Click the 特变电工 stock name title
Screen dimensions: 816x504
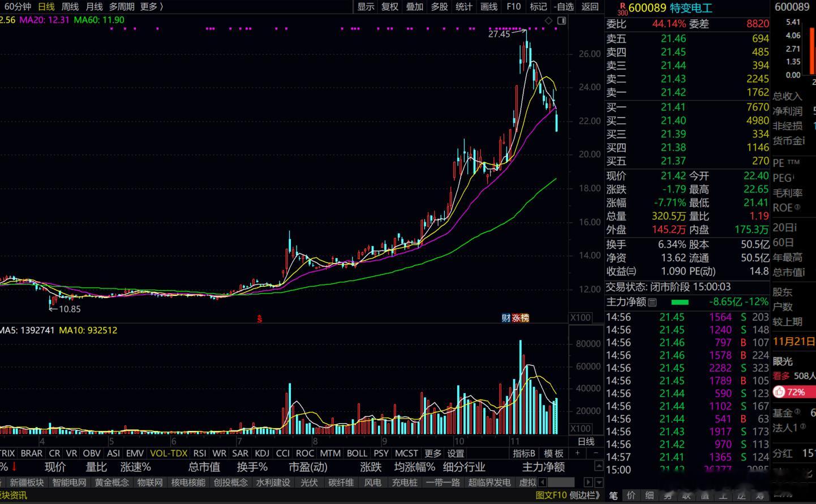click(691, 8)
